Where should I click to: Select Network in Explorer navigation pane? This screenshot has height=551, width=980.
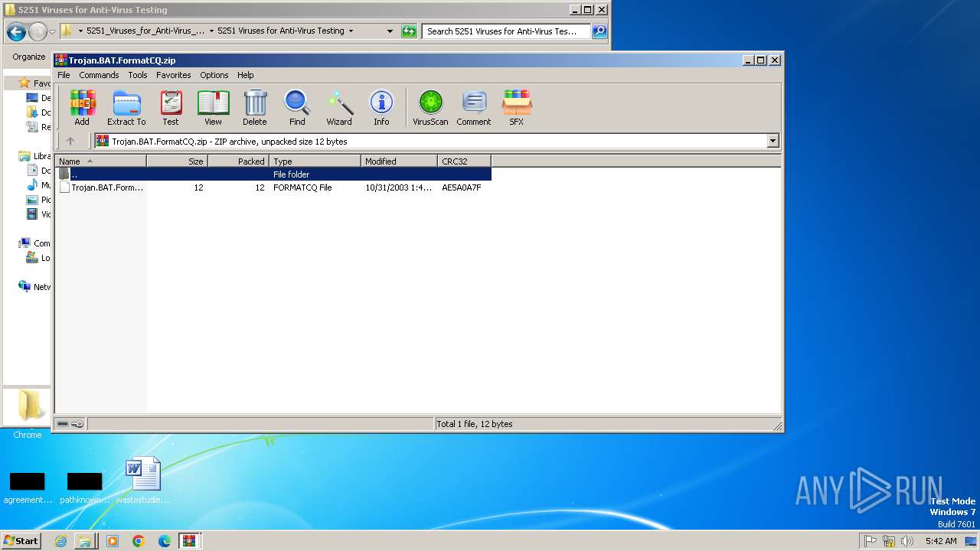point(34,287)
